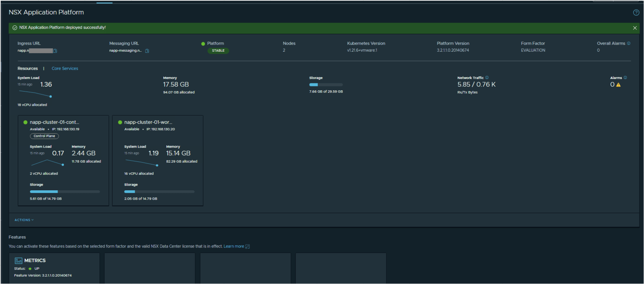
Task: Select the napp-cluster-01-cont node card title
Action: 54,122
